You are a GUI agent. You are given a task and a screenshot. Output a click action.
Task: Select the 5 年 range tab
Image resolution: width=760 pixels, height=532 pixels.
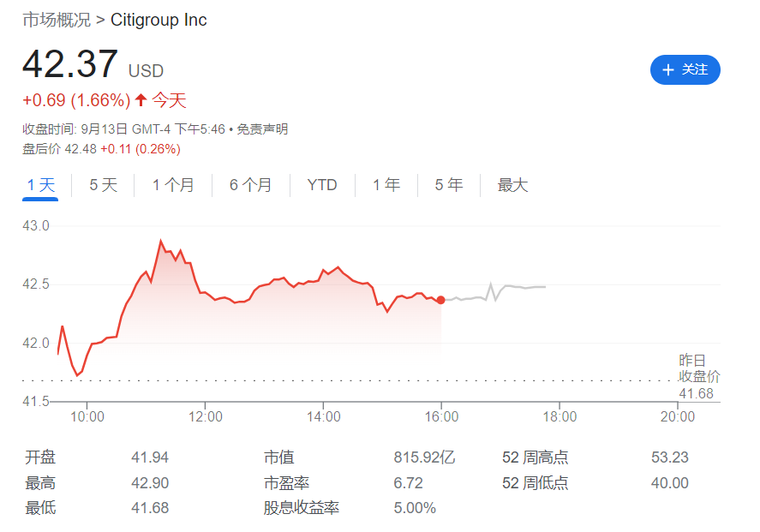click(x=448, y=185)
